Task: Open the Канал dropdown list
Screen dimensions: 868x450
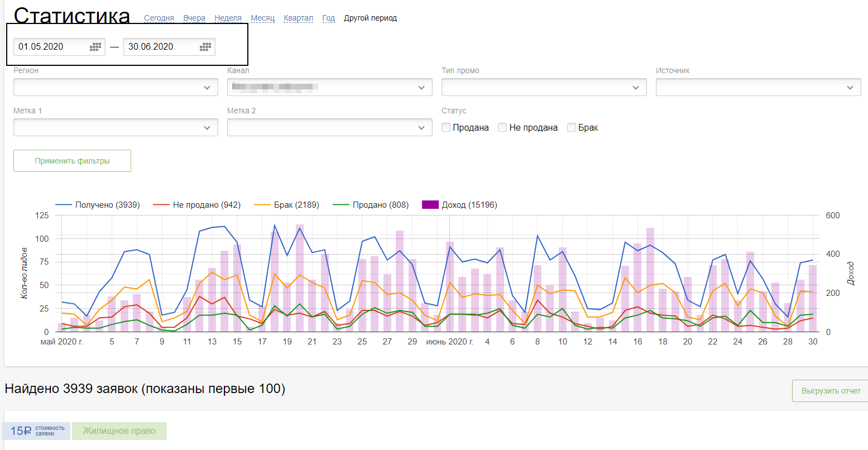Action: [329, 87]
